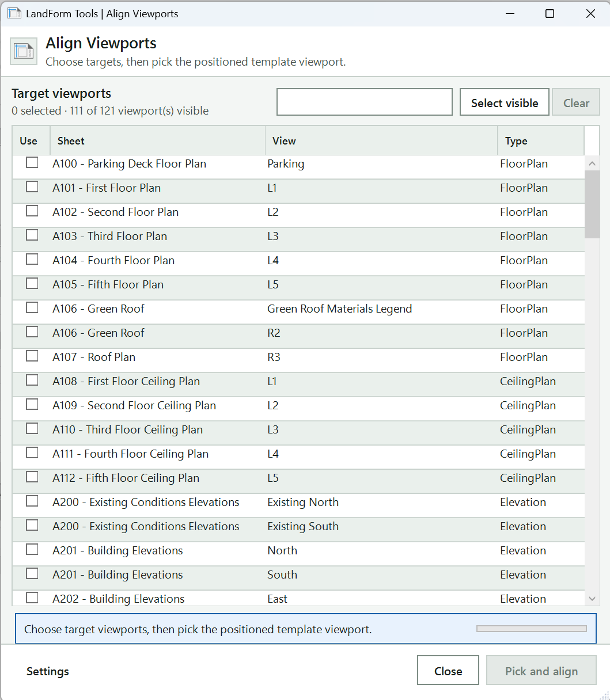Enable the A107 Roof Plan checkbox
The width and height of the screenshot is (610, 700).
(32, 356)
